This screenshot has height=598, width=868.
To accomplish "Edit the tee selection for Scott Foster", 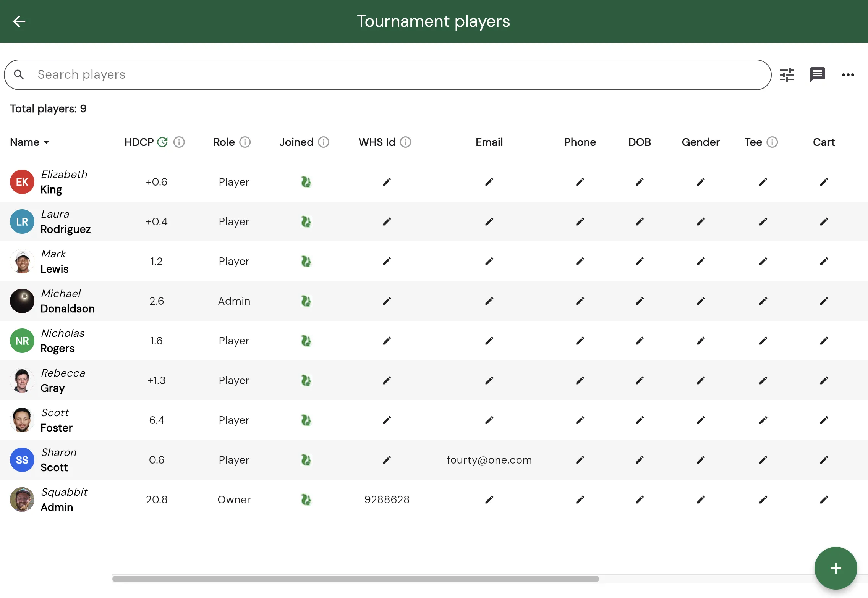I will click(x=763, y=420).
